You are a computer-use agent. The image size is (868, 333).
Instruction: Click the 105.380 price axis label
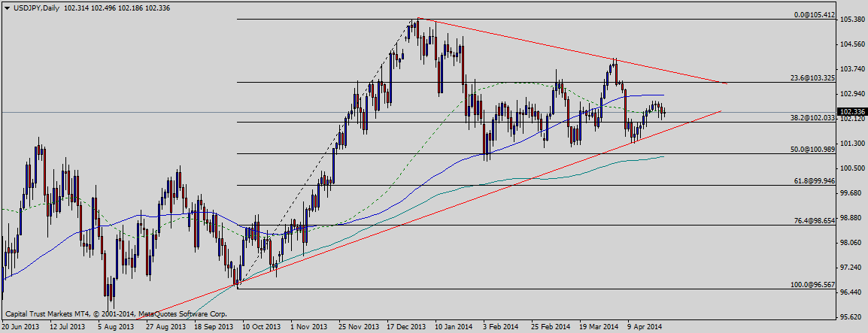852,20
